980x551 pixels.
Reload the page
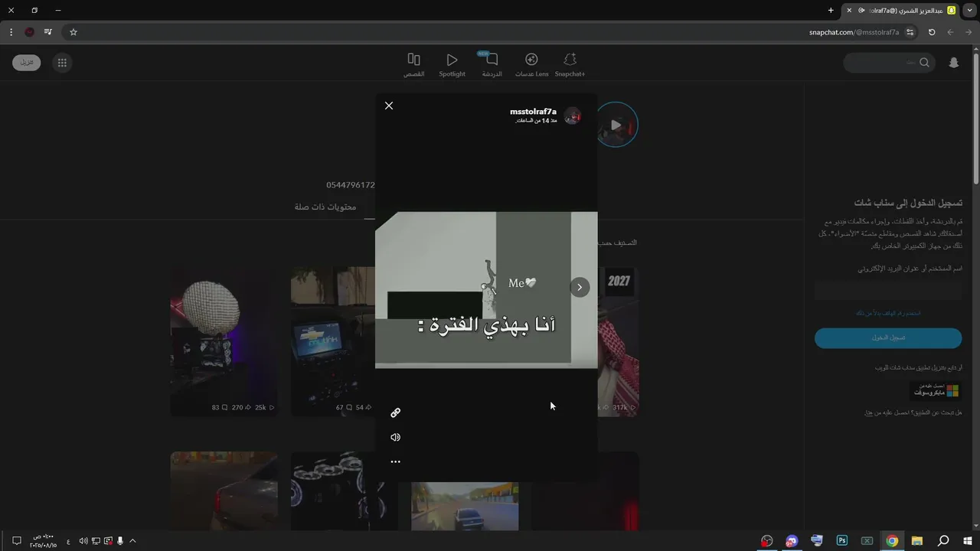[x=932, y=32]
